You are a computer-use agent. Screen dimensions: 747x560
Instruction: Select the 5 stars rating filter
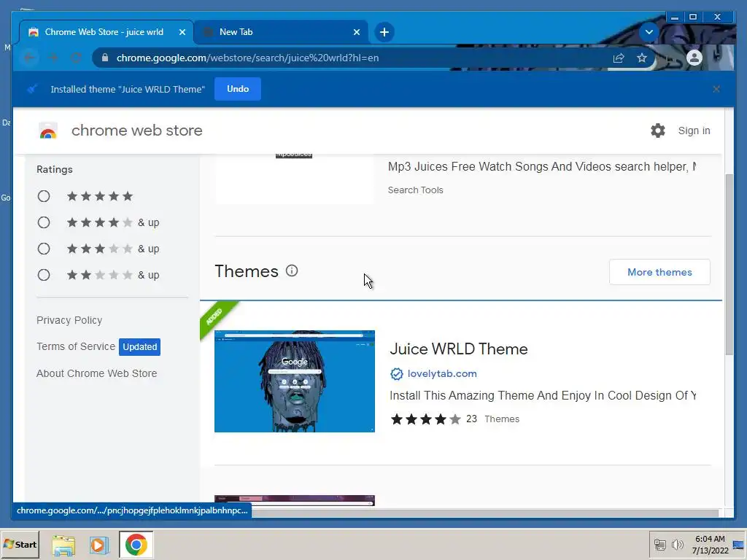coord(44,196)
